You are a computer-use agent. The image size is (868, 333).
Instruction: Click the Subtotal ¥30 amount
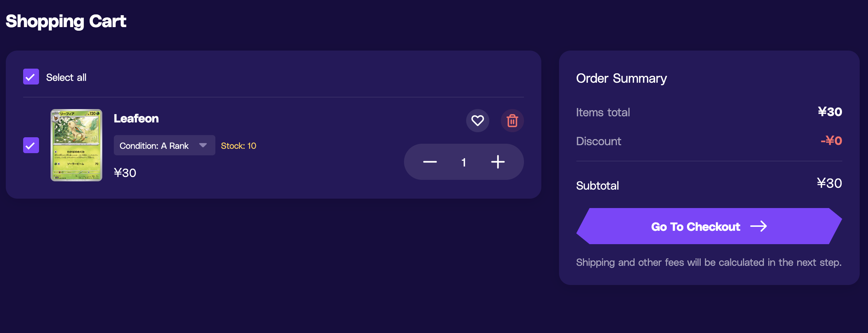(829, 183)
